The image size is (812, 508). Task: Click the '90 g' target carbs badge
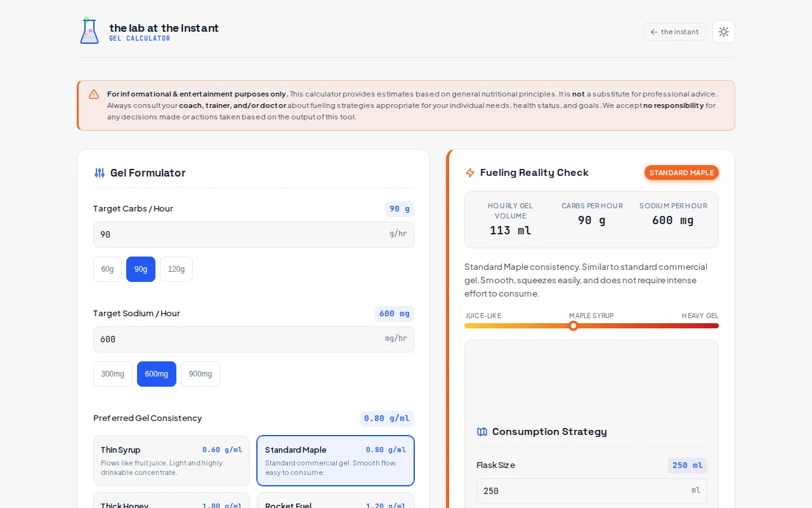point(400,209)
